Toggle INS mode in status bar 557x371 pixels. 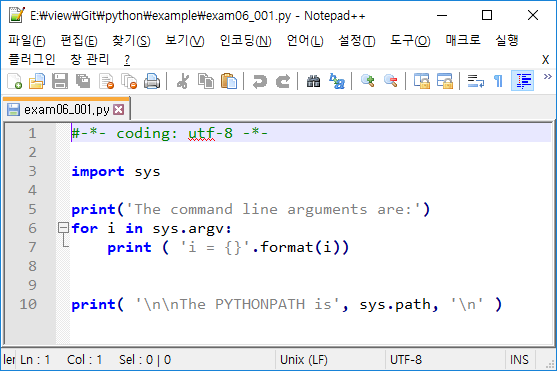519,360
